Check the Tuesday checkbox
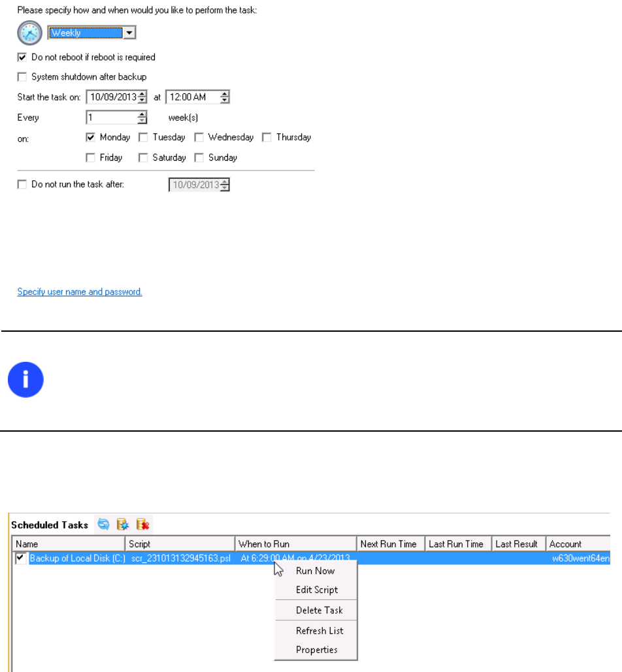 tap(143, 137)
